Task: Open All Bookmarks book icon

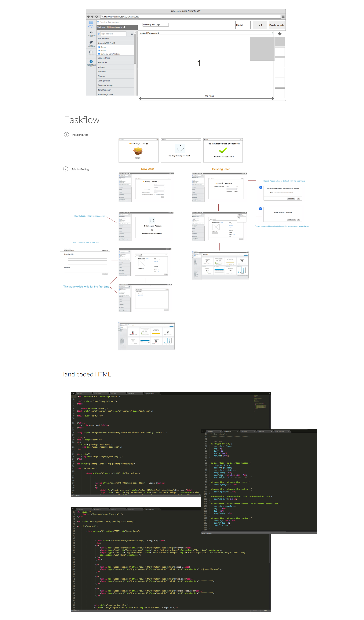Action: coord(91,52)
